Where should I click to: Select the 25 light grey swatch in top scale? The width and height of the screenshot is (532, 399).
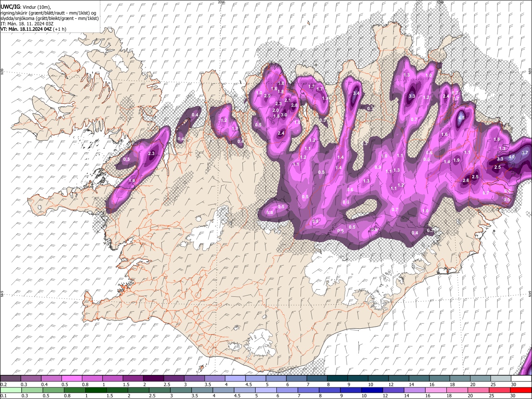click(x=501, y=379)
